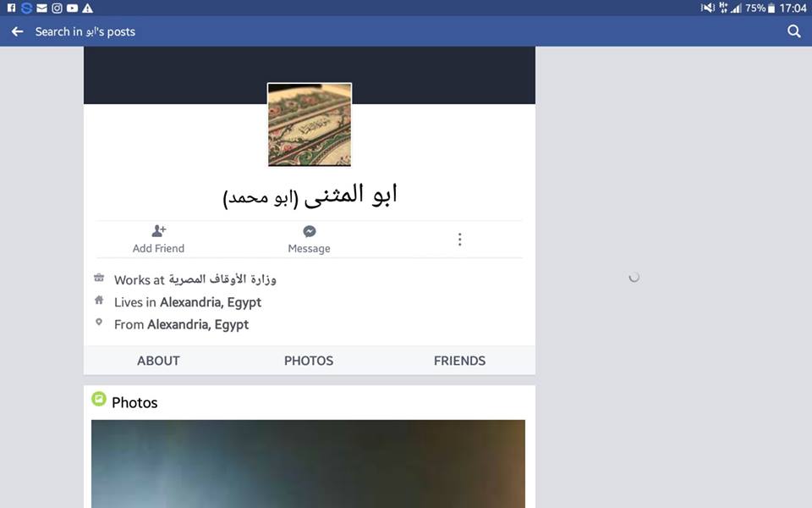Open the Egyptian Awqaf ministry workplace link
Image resolution: width=812 pixels, height=508 pixels.
(x=222, y=280)
